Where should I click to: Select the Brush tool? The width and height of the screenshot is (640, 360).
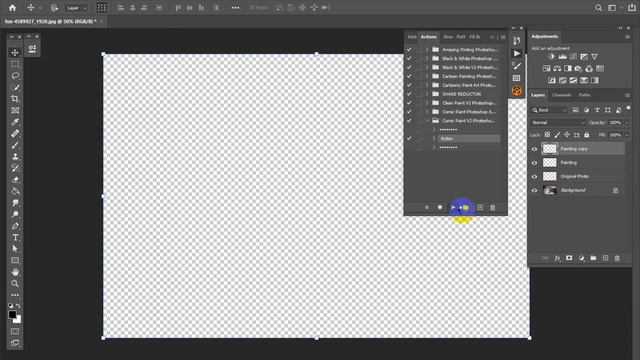[x=15, y=145]
